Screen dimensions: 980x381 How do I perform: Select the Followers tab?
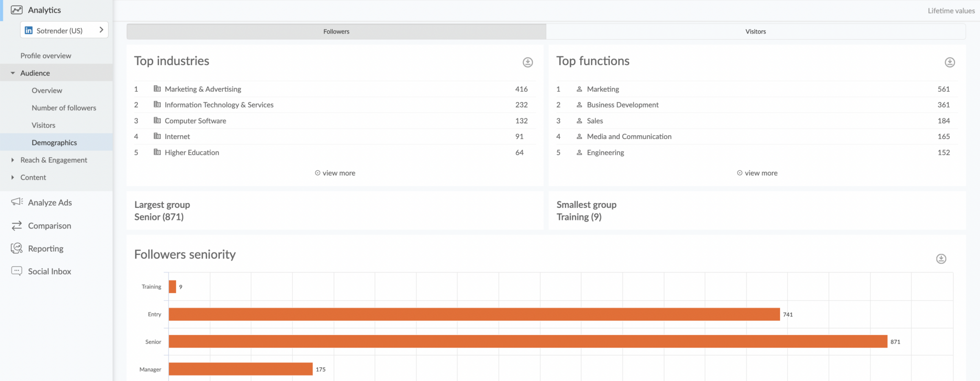tap(336, 32)
